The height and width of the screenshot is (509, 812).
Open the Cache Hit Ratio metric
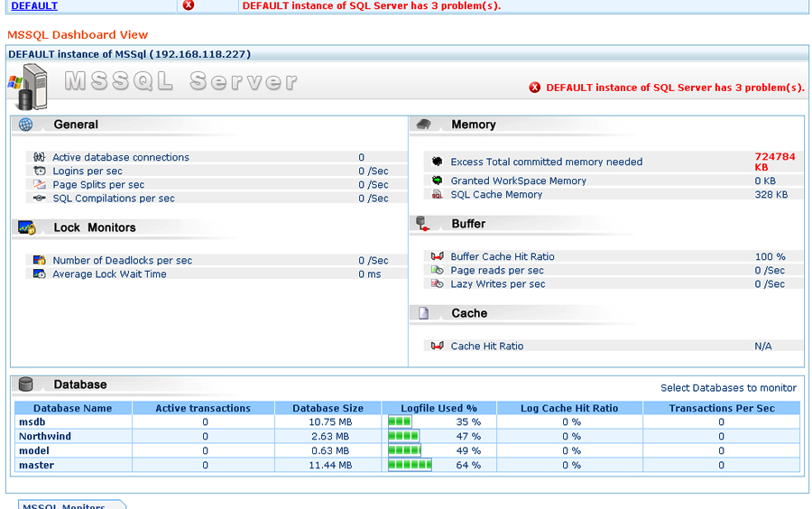487,346
